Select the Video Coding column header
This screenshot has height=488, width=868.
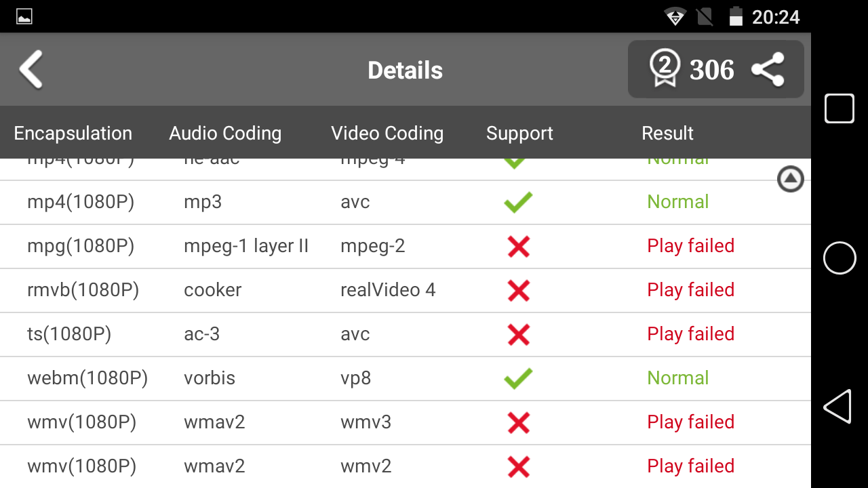tap(387, 134)
